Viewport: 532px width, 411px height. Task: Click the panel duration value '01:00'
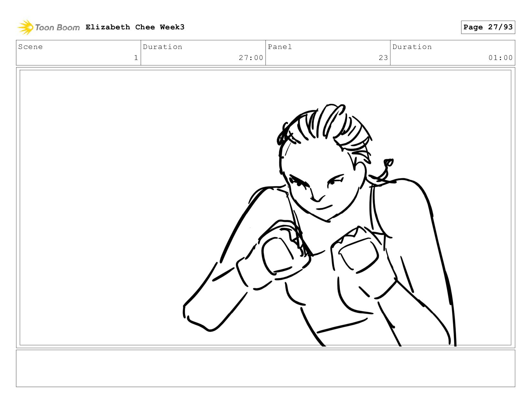[500, 58]
